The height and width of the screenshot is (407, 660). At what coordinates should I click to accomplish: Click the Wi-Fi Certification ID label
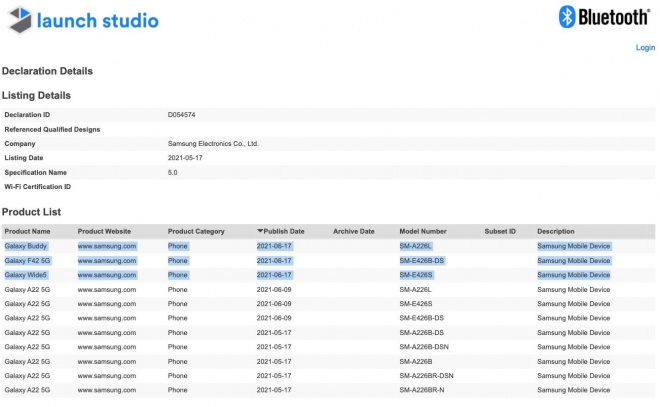tap(37, 187)
